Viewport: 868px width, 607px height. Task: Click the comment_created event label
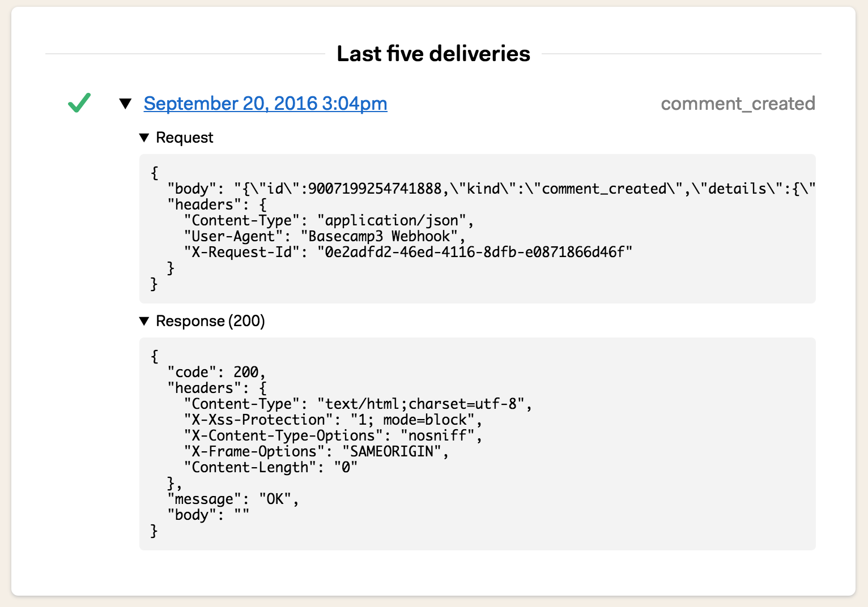pyautogui.click(x=738, y=104)
